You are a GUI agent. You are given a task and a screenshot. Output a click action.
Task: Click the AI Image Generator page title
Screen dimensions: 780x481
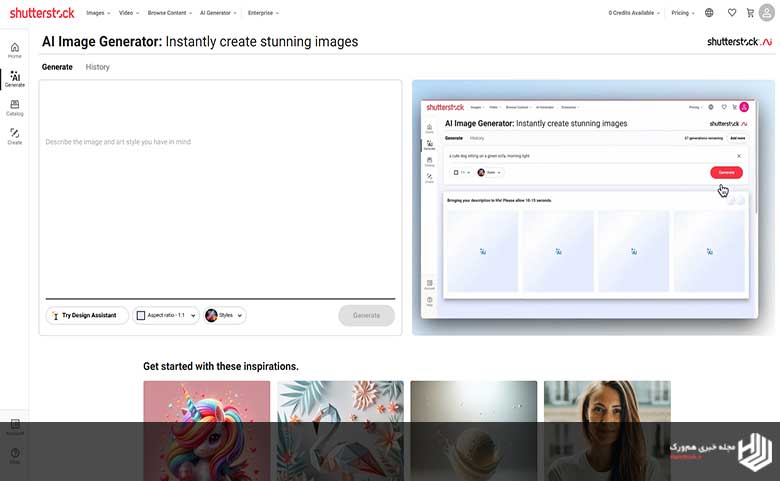[x=200, y=42]
